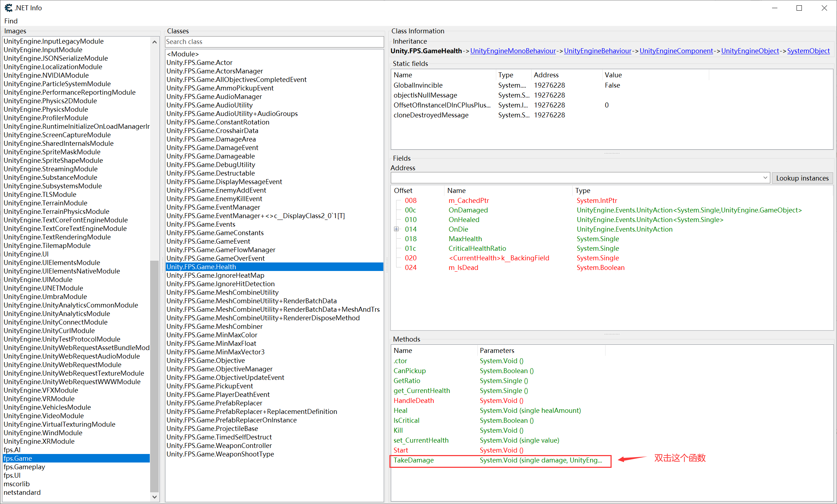Open the UnityEngineComponent inheritance link

(676, 51)
